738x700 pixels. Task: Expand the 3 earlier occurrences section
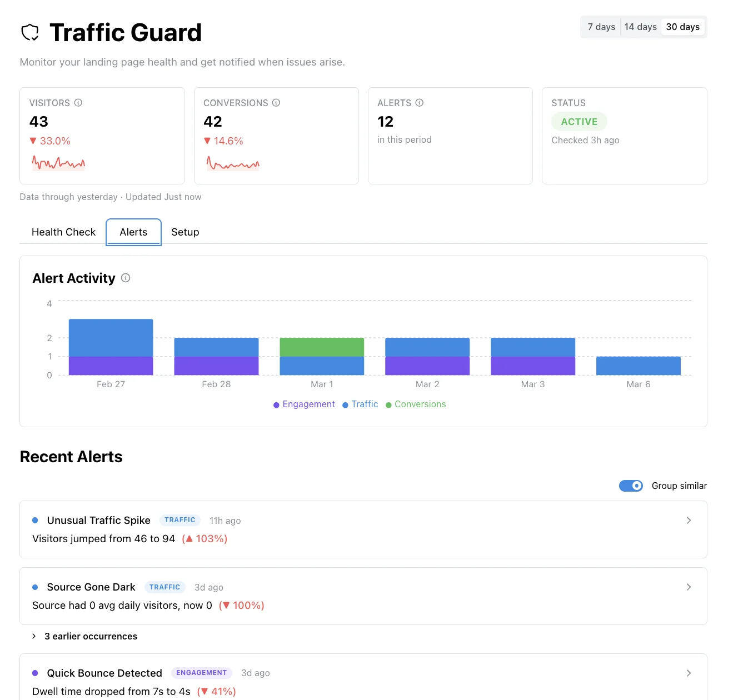point(91,636)
